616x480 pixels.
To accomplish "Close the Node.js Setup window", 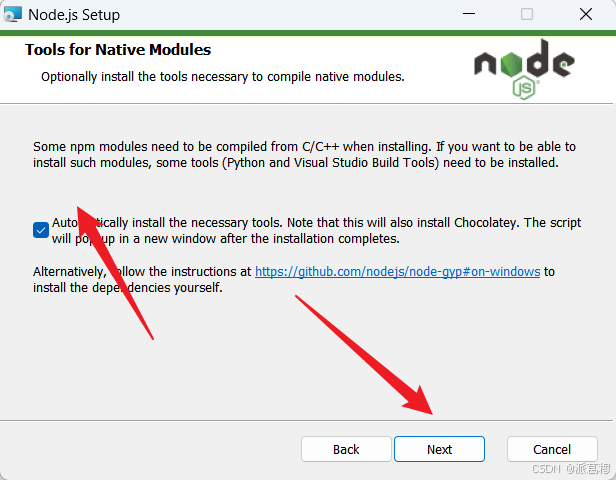I will tap(586, 14).
